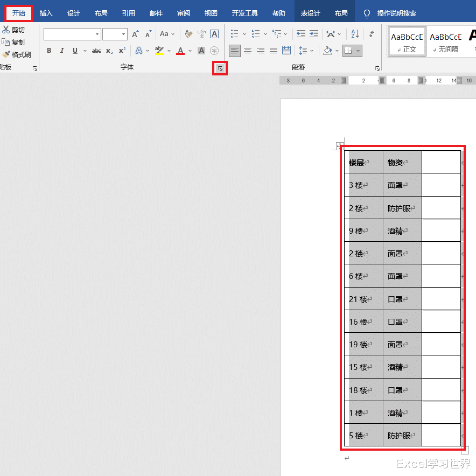Toggle show paragraph marks icon
This screenshot has width=476, height=476.
[x=372, y=34]
